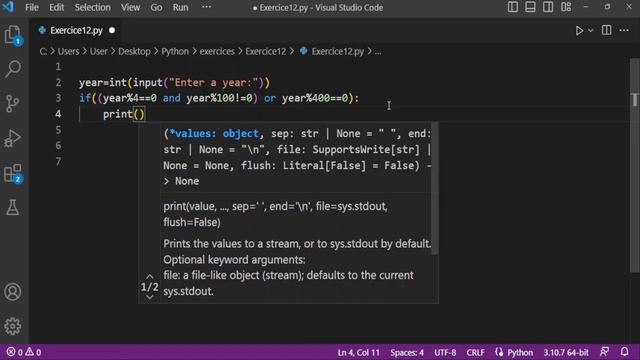Open the File menu

[31, 7]
